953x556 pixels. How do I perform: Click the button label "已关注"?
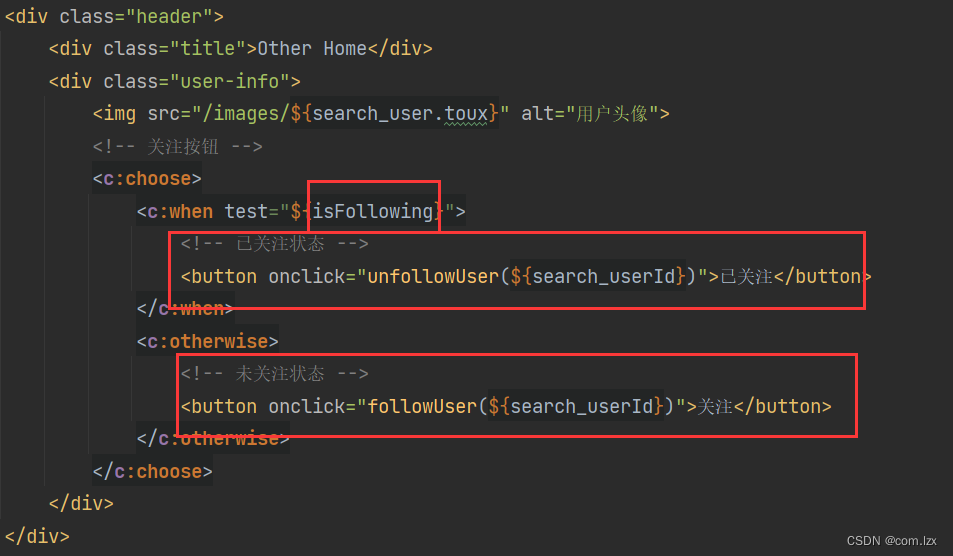pos(746,276)
